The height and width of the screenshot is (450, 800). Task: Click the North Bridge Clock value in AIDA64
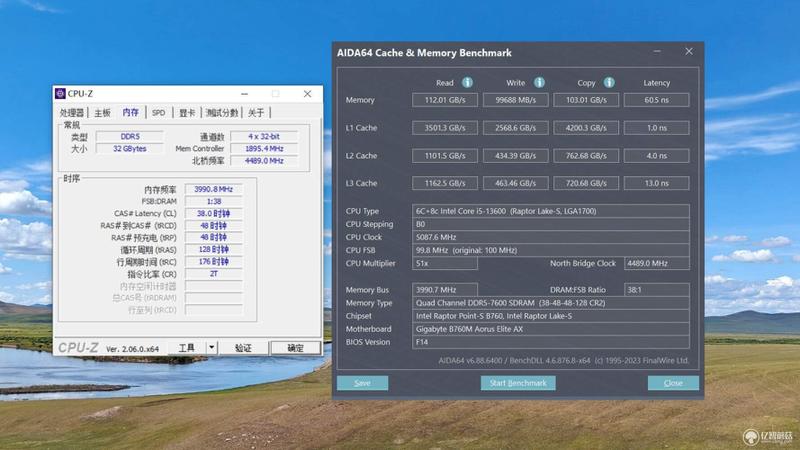pos(657,263)
